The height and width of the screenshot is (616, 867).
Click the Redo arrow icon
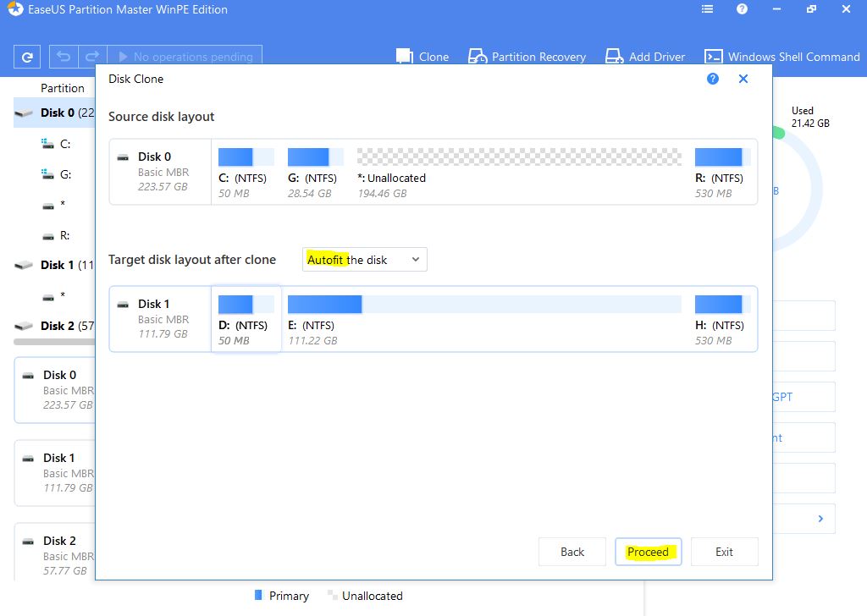(x=93, y=57)
